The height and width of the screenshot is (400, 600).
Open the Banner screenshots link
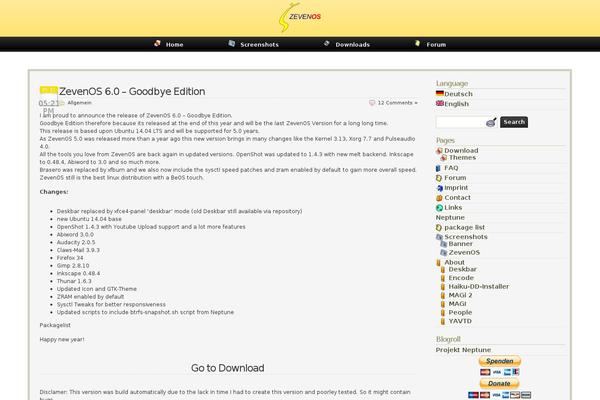[461, 244]
